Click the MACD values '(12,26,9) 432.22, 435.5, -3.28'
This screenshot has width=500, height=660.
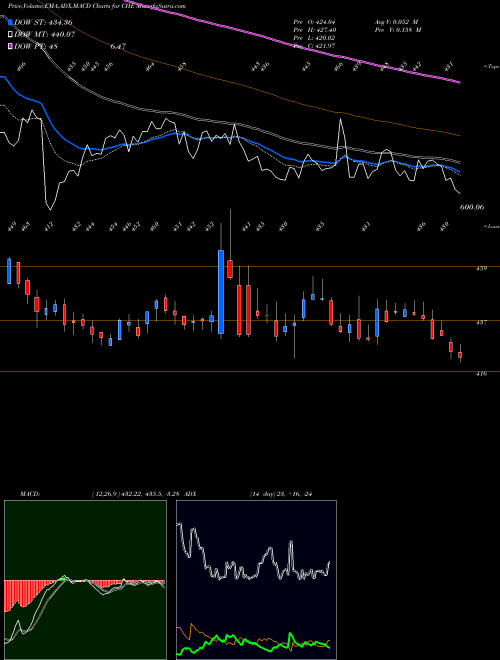[x=135, y=494]
